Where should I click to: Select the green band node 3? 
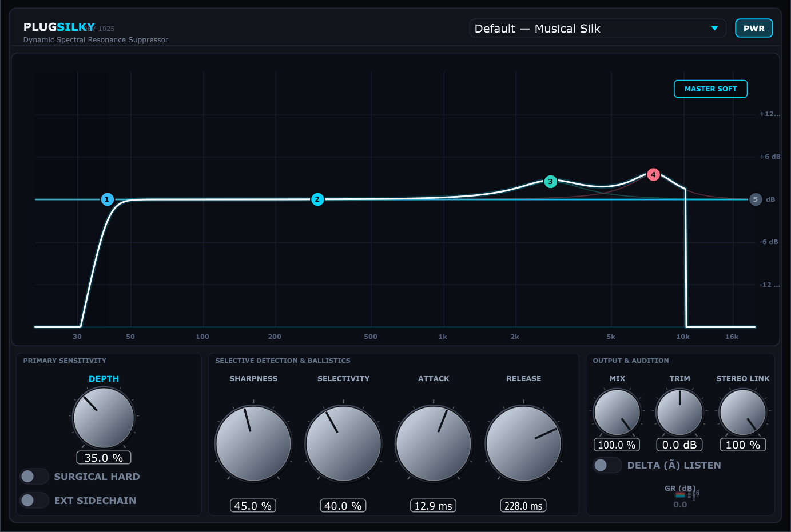[x=550, y=182]
